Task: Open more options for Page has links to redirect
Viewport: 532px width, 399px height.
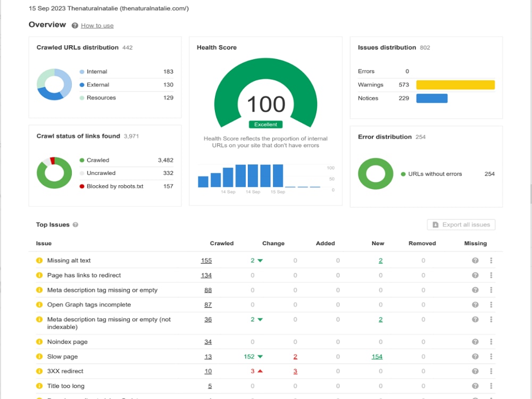Action: [x=491, y=275]
